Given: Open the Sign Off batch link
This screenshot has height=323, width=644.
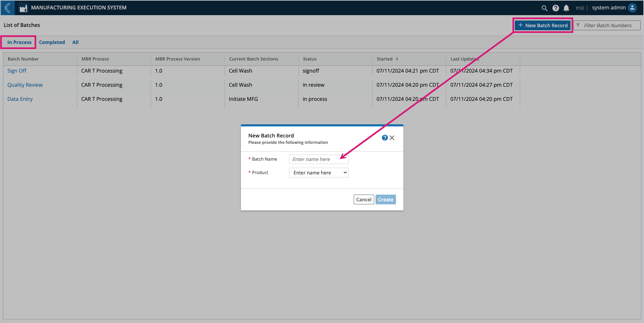Looking at the screenshot, I should [17, 71].
